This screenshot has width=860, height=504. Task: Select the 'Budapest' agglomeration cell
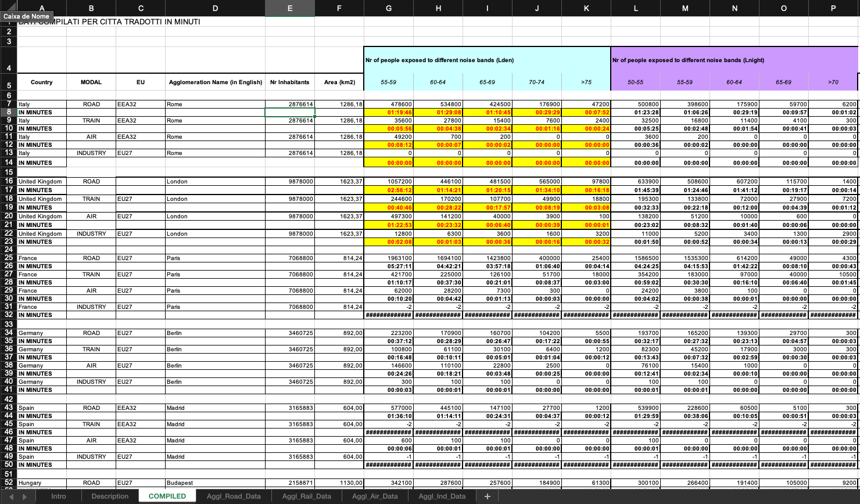[216, 483]
